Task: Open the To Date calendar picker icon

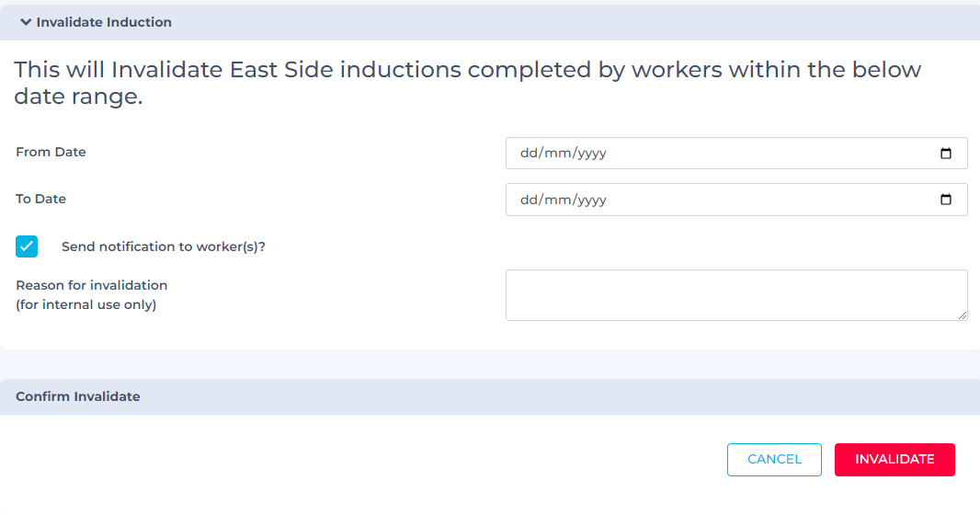Action: click(946, 200)
